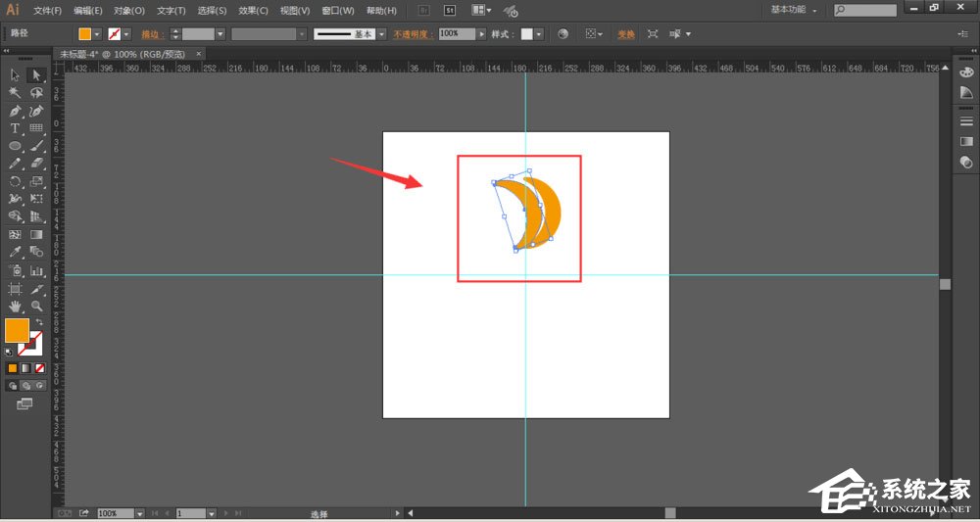Click the 变换 transform link

coord(625,33)
